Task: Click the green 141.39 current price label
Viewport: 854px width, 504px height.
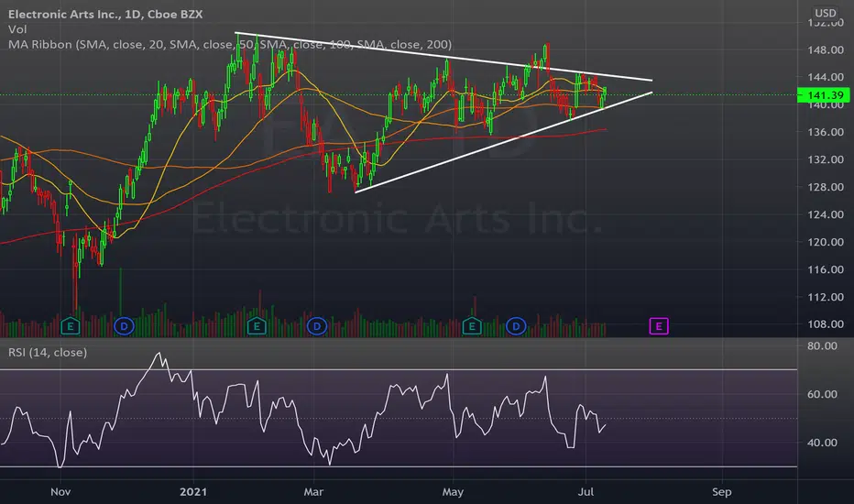Action: coord(824,95)
